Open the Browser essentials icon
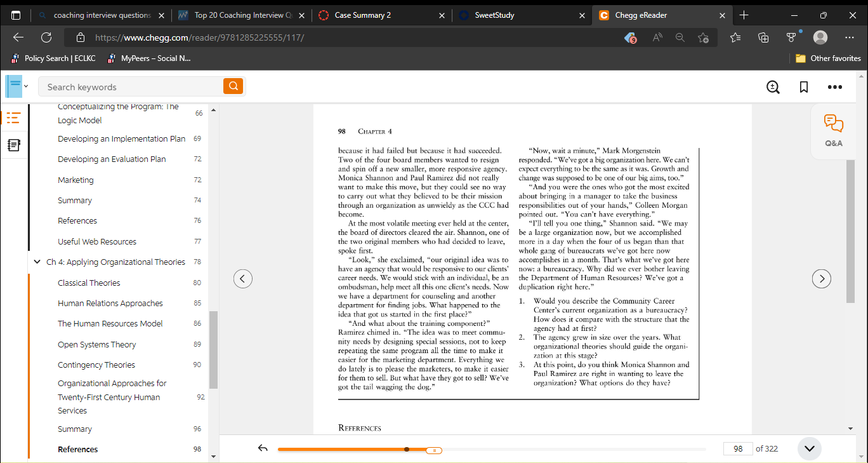The width and height of the screenshot is (868, 463). click(x=792, y=37)
